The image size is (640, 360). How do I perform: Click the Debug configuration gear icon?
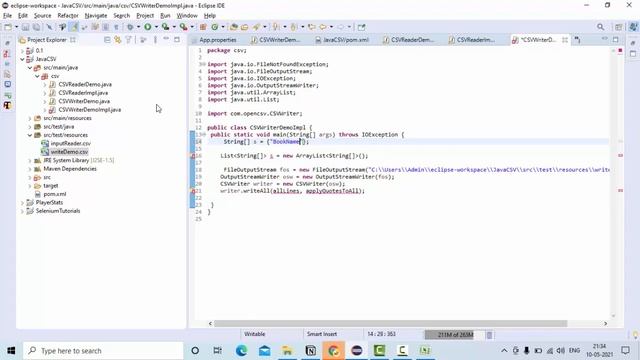(x=130, y=27)
